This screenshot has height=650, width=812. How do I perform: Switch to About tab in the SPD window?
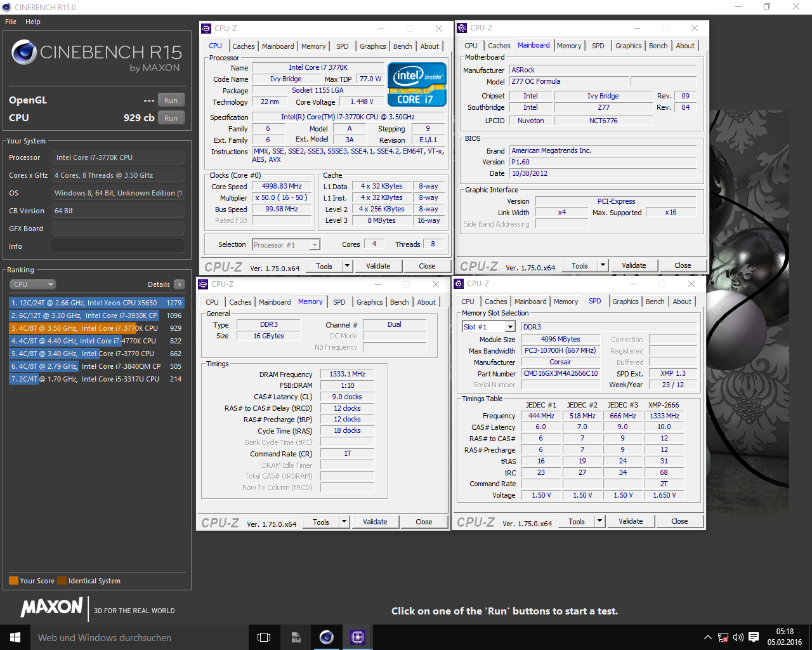tap(682, 302)
